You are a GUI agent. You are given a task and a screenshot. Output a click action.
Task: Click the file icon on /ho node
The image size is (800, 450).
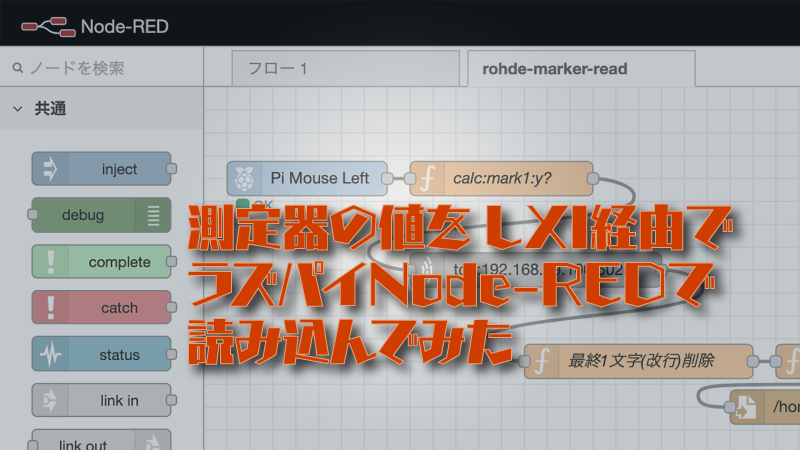(746, 407)
